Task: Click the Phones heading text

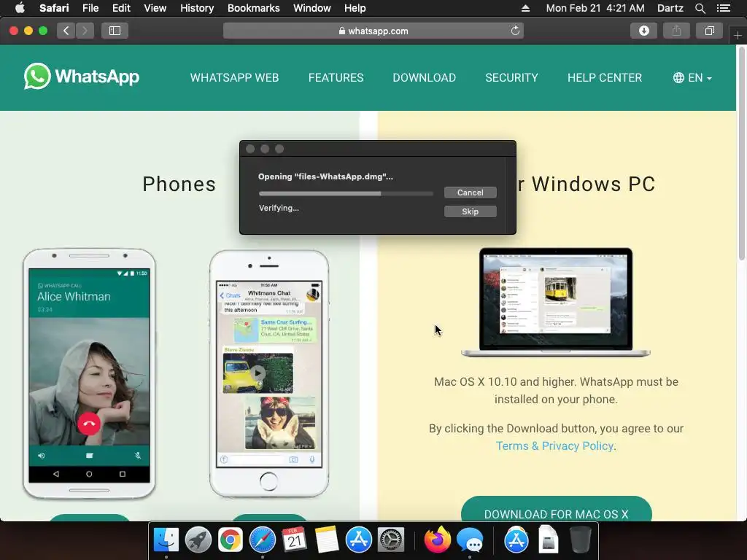Action: 179,184
